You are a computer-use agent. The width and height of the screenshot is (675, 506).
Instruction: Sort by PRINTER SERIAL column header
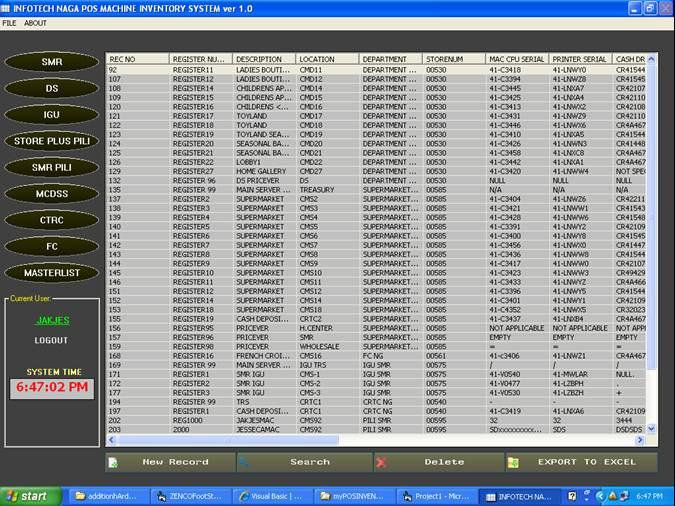click(580, 59)
